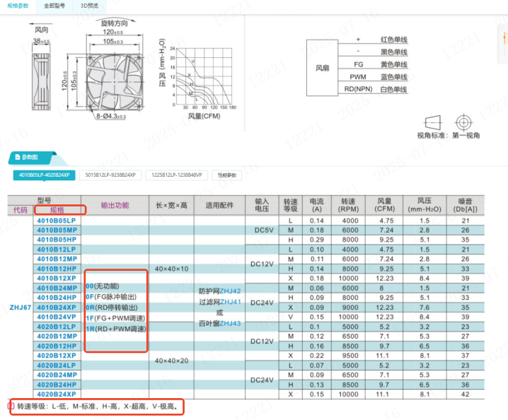The image size is (508, 420).
Task: Click the first-angle projection symbol icon
Action: [x=464, y=119]
